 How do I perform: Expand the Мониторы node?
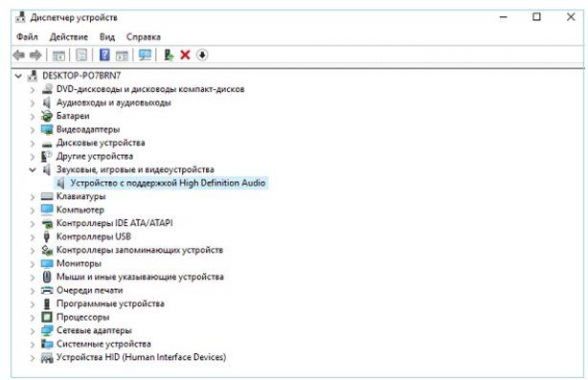click(33, 264)
